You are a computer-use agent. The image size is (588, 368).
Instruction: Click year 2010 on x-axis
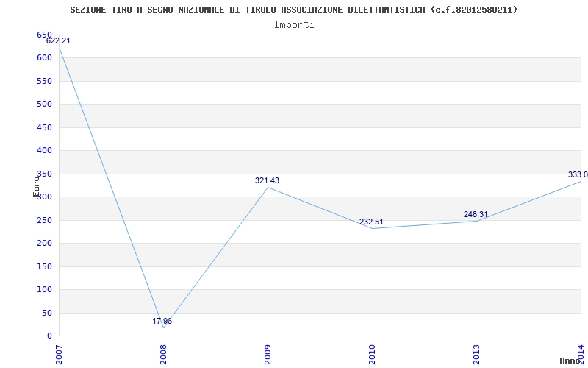pyautogui.click(x=372, y=355)
